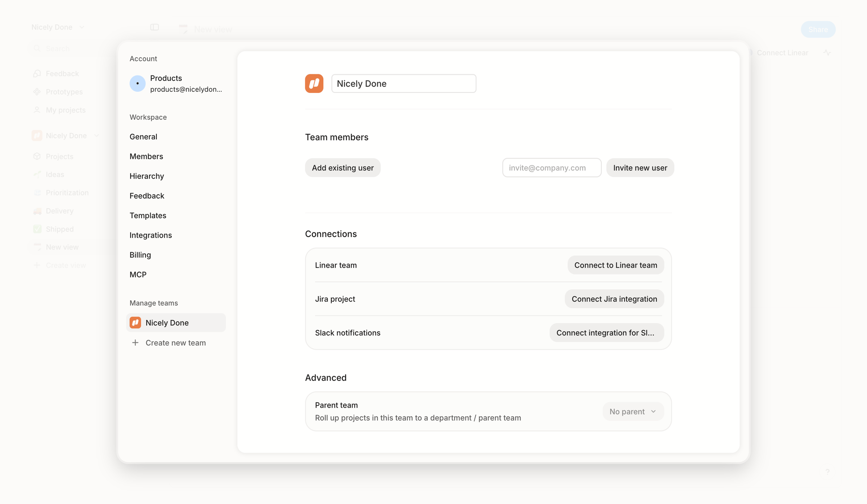867x504 pixels.
Task: Click the orange team logo icon beside name field
Action: [x=314, y=83]
